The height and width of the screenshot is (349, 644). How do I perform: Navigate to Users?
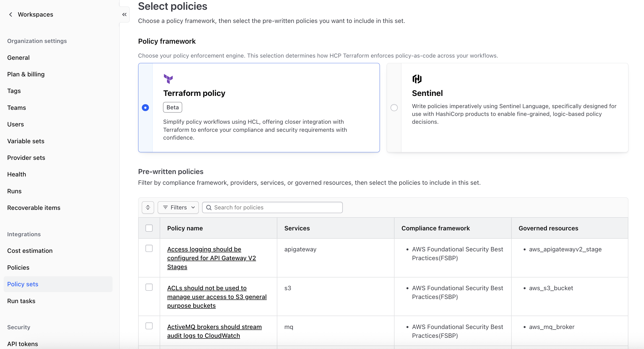click(x=15, y=124)
